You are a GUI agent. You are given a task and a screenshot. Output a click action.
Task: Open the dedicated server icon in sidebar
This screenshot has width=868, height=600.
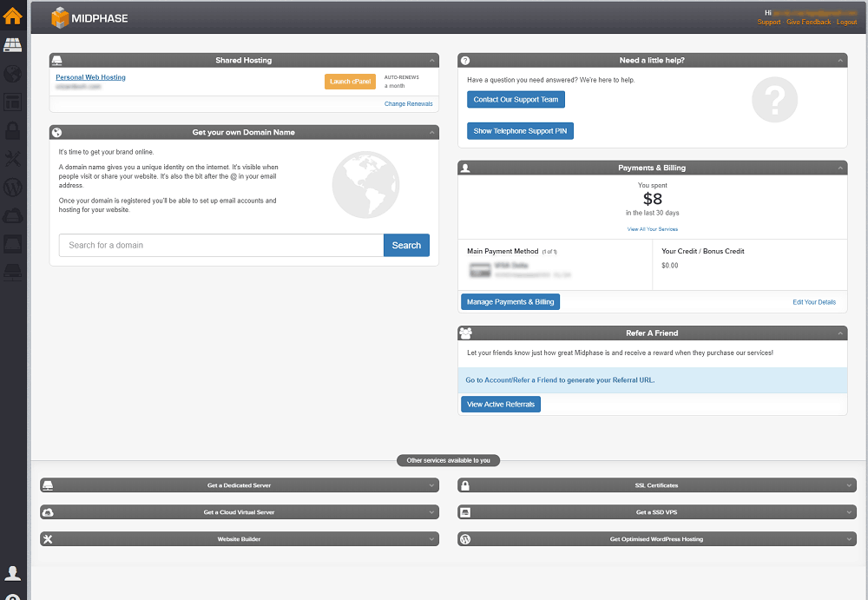pyautogui.click(x=12, y=272)
